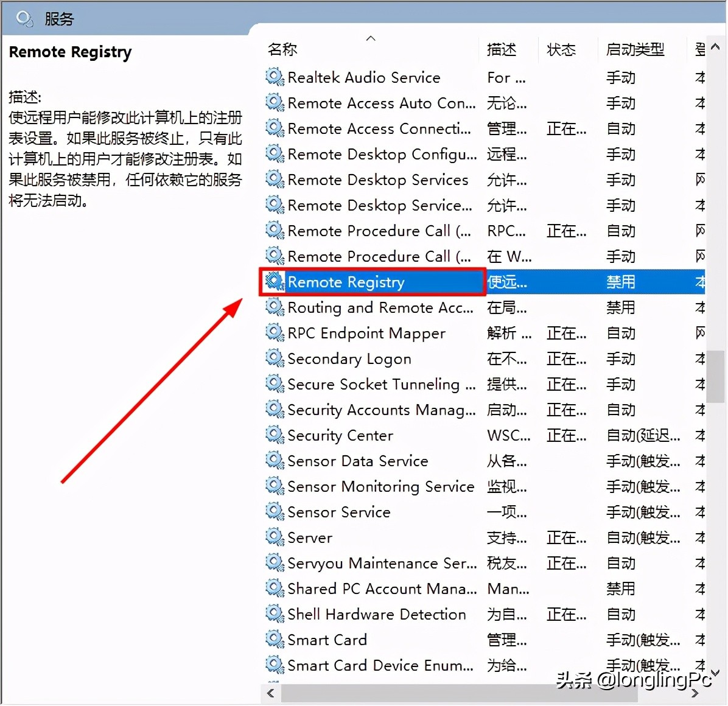Click the vertical scrollbar thumb
Screen dimensions: 728x706
click(715, 377)
